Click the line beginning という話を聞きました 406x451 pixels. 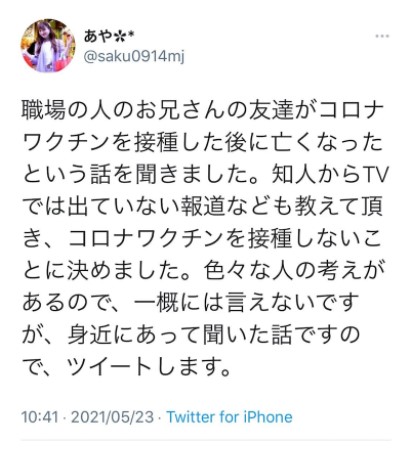[205, 175]
